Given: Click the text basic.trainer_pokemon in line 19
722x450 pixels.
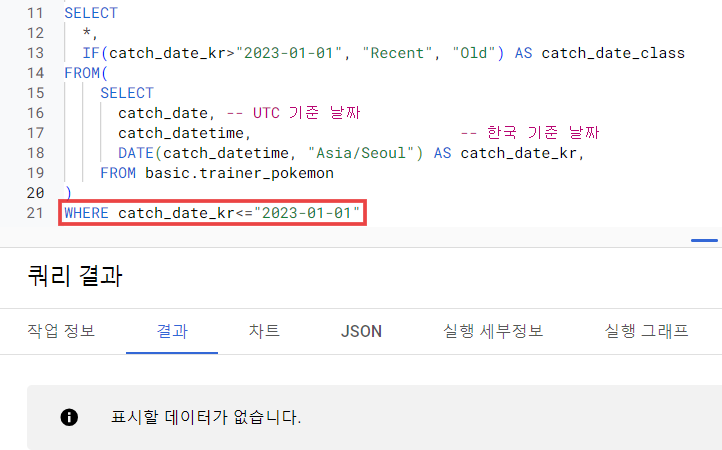Looking at the screenshot, I should coord(239,173).
